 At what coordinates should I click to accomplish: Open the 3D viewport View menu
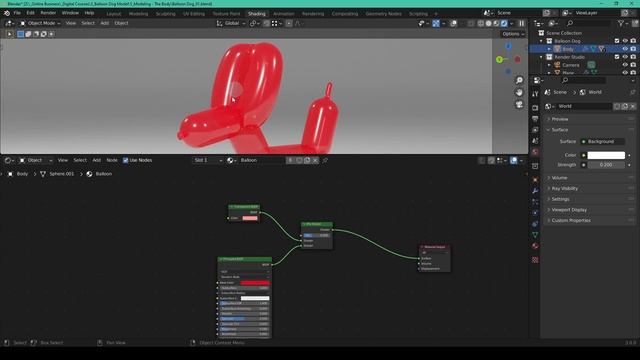(x=71, y=23)
